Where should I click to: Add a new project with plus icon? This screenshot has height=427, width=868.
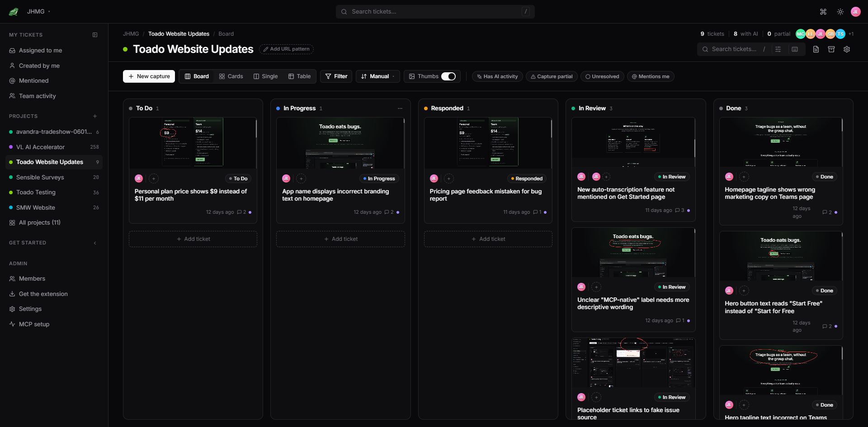coord(95,116)
